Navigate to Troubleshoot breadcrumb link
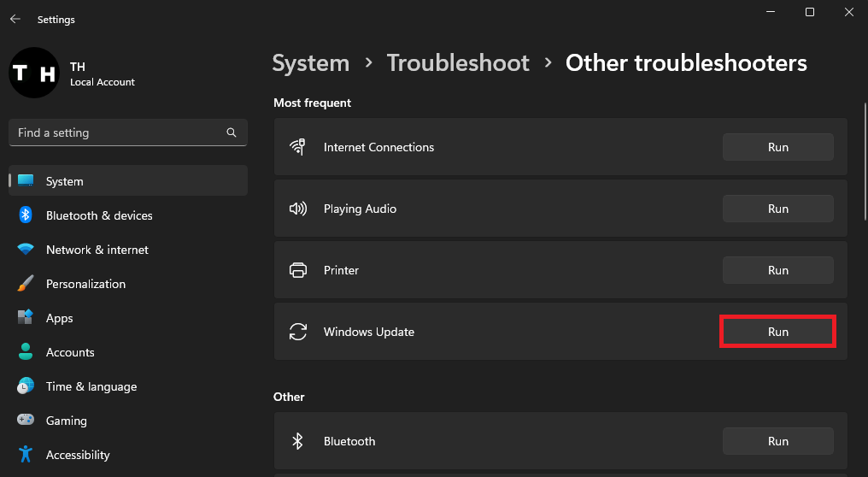 (x=458, y=63)
